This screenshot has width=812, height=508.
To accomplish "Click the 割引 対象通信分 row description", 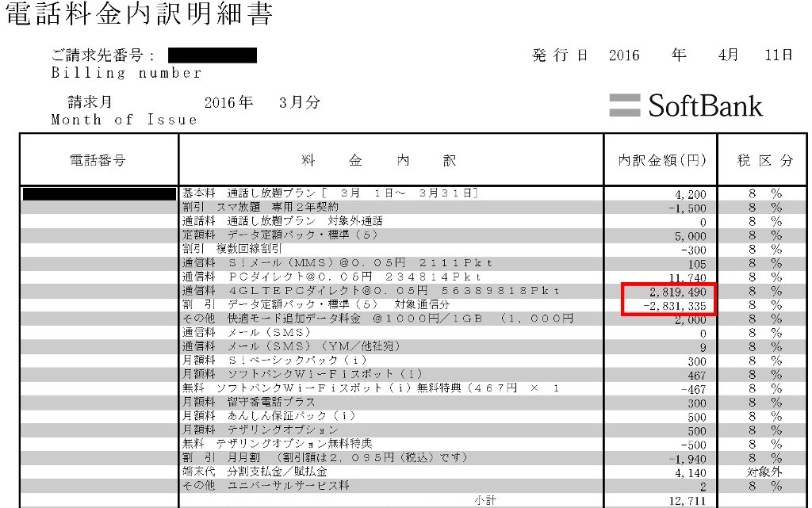I will point(316,304).
